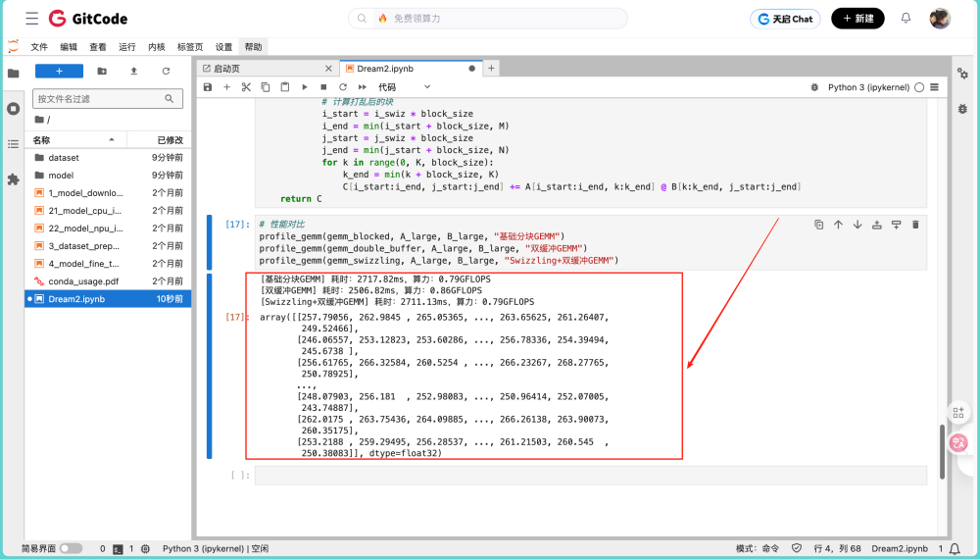
Task: Open the file browser sidebar tab
Action: click(13, 74)
